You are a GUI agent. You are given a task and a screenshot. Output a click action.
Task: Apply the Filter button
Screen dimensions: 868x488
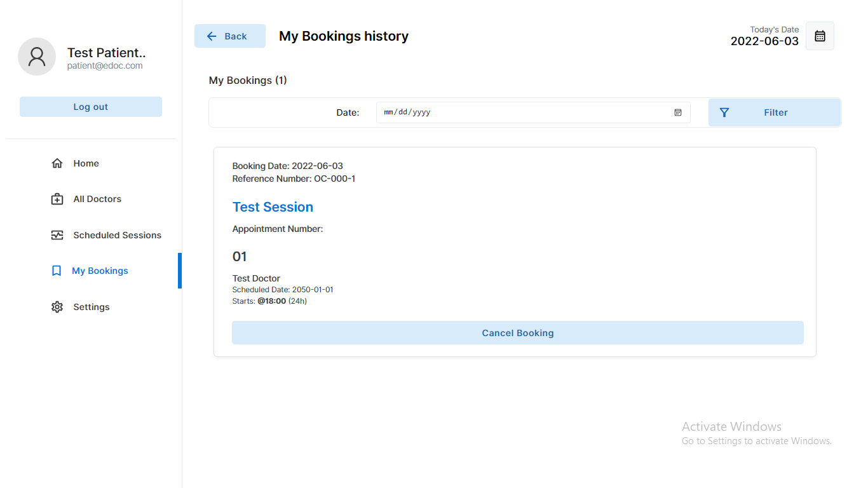(775, 112)
